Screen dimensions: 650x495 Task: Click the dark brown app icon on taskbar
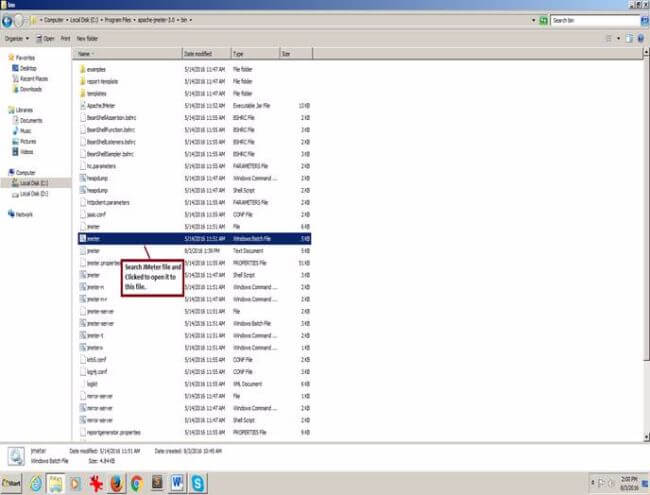tap(157, 483)
